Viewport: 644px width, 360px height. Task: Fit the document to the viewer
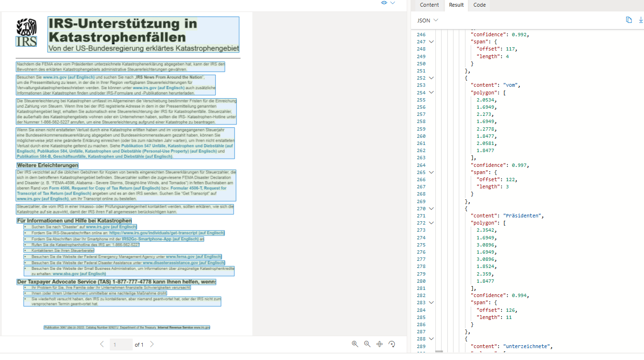[380, 344]
